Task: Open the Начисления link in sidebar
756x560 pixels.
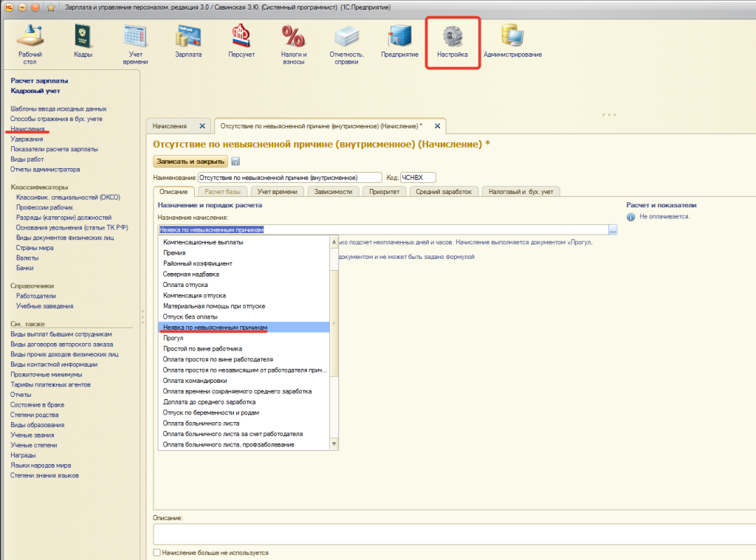Action: [x=27, y=128]
